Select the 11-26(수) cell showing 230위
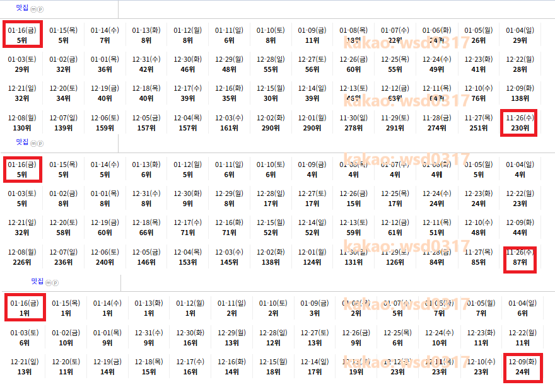This screenshot has width=555, height=392. (x=519, y=123)
